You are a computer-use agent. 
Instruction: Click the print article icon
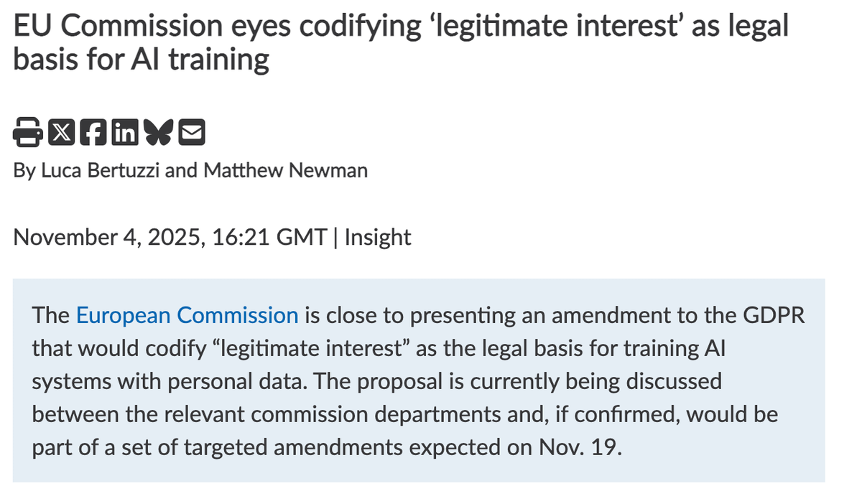point(28,132)
